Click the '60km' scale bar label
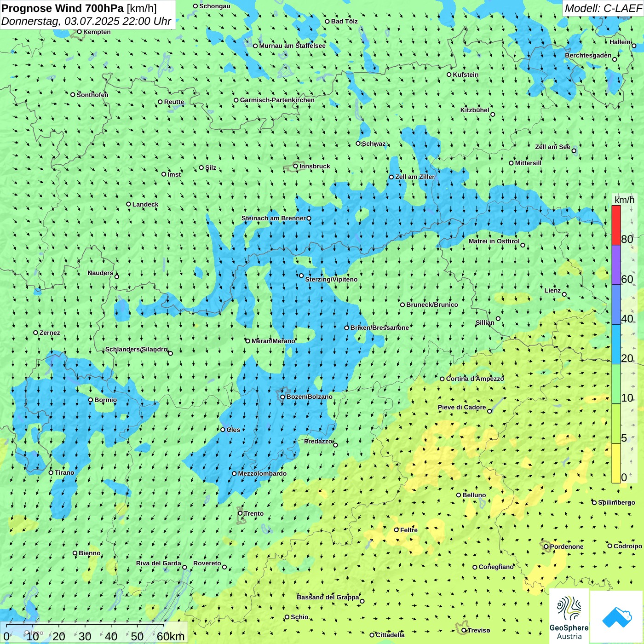Screen dimensions: 644x644 pyautogui.click(x=171, y=636)
